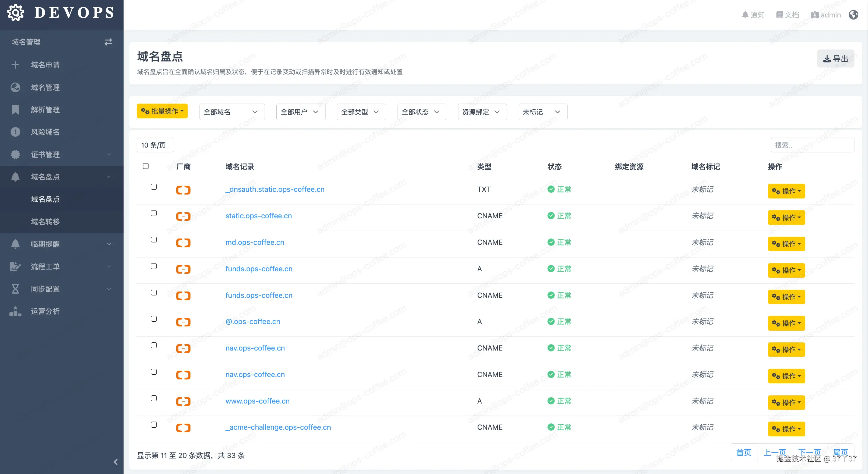Open the static.ops-coffee.cn record link
The width and height of the screenshot is (868, 474).
coord(259,216)
